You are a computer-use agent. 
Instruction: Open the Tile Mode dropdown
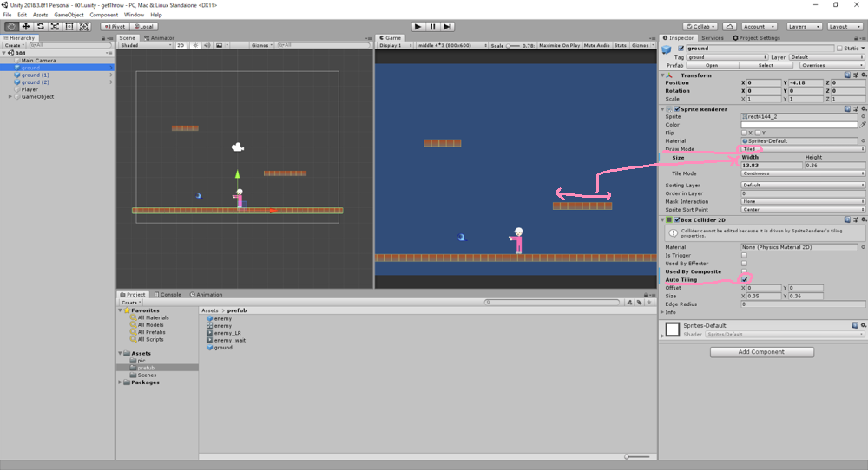803,173
